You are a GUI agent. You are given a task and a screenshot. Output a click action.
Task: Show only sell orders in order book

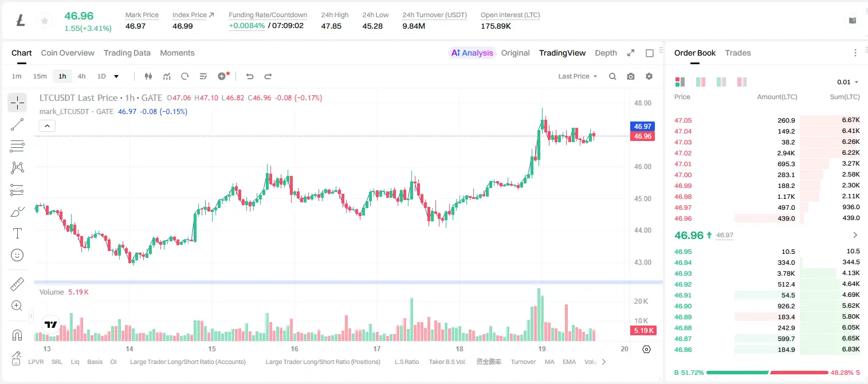[x=742, y=82]
